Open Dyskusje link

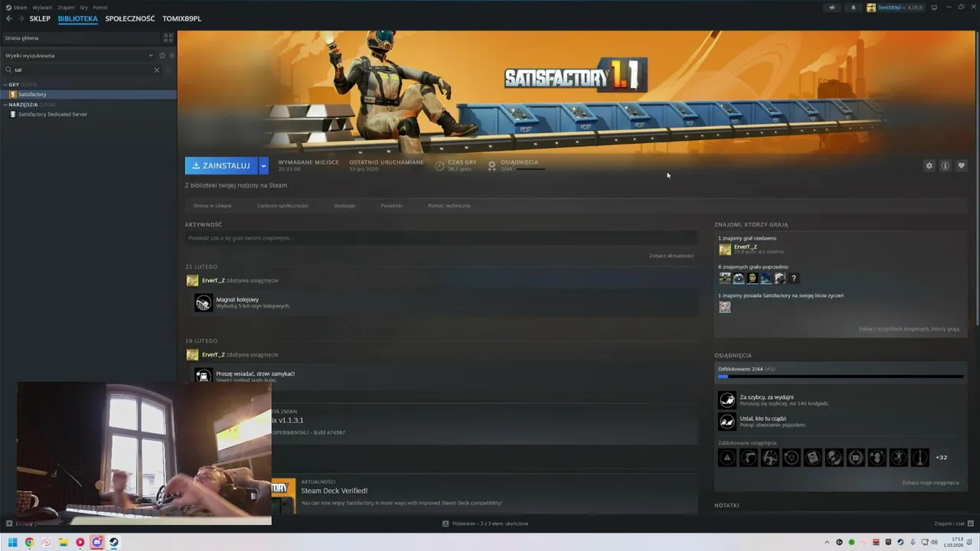345,206
